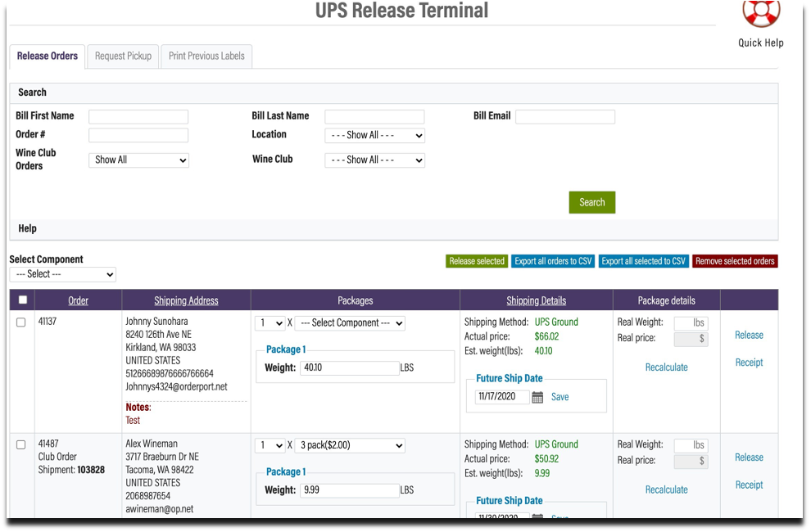This screenshot has height=532, width=811.
Task: Open Select Component dropdown in order 41137 row
Action: click(350, 323)
